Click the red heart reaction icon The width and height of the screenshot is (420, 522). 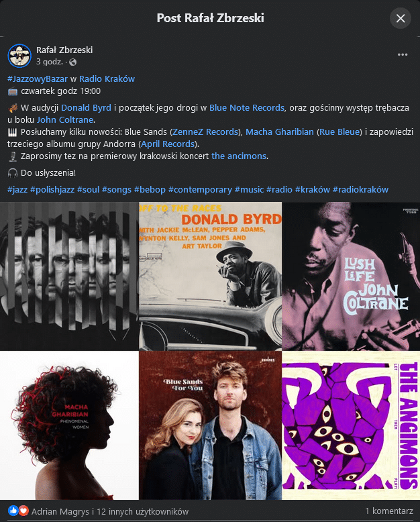tap(23, 511)
